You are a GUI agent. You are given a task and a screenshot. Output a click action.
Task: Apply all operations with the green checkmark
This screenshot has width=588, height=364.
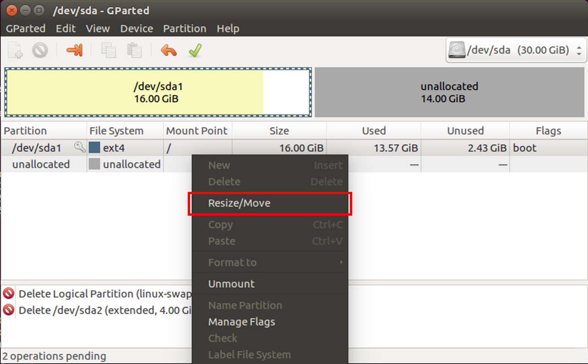click(196, 50)
